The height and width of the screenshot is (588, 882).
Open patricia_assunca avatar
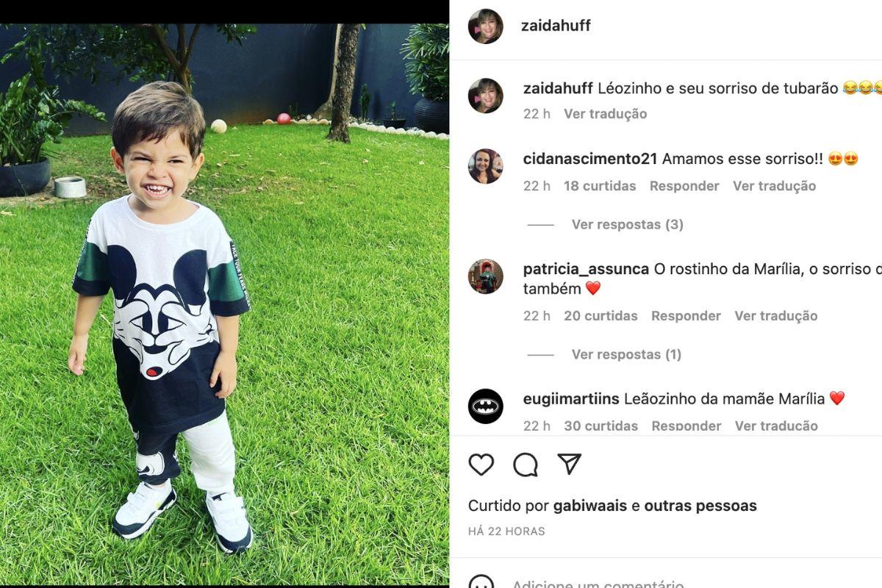(x=486, y=276)
